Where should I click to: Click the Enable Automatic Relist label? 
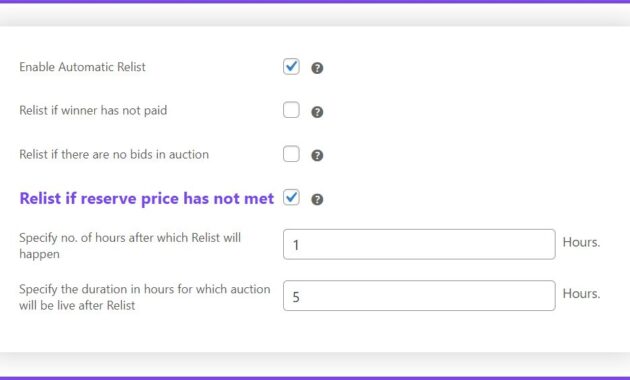(82, 67)
